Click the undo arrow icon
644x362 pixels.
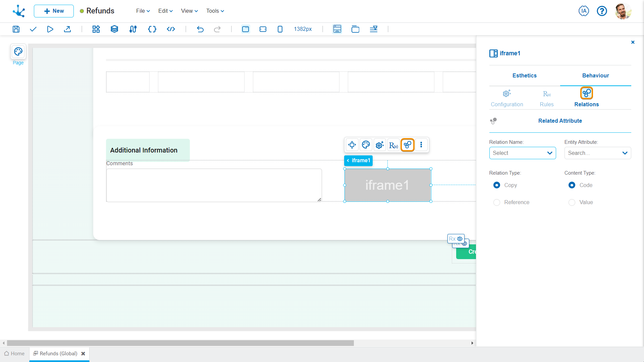click(x=200, y=29)
